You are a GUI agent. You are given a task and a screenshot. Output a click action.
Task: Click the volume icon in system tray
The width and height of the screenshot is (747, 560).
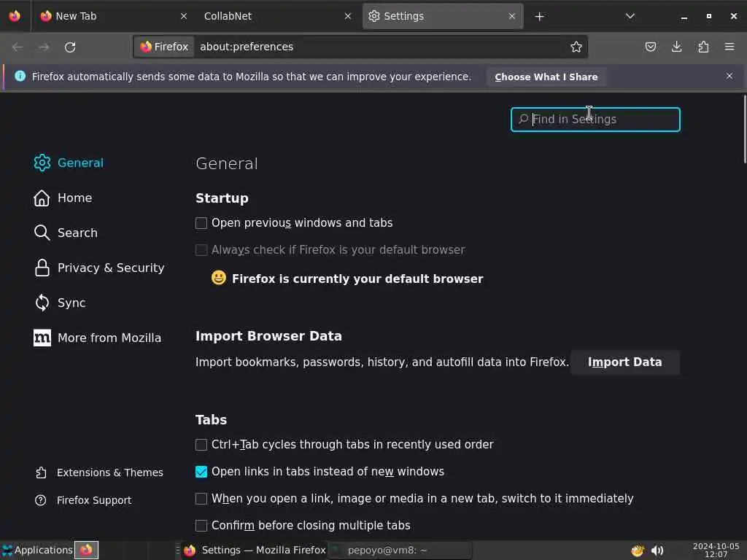click(x=657, y=551)
